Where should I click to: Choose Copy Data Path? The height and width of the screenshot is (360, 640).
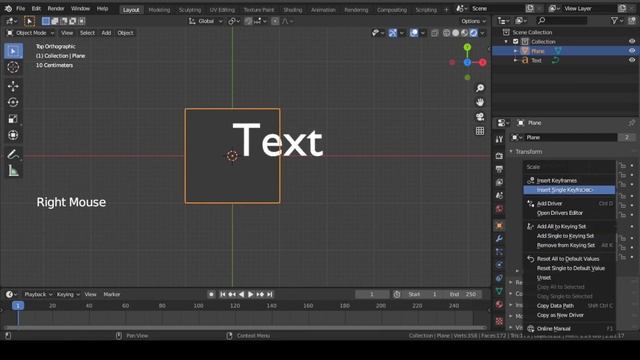tap(569, 306)
